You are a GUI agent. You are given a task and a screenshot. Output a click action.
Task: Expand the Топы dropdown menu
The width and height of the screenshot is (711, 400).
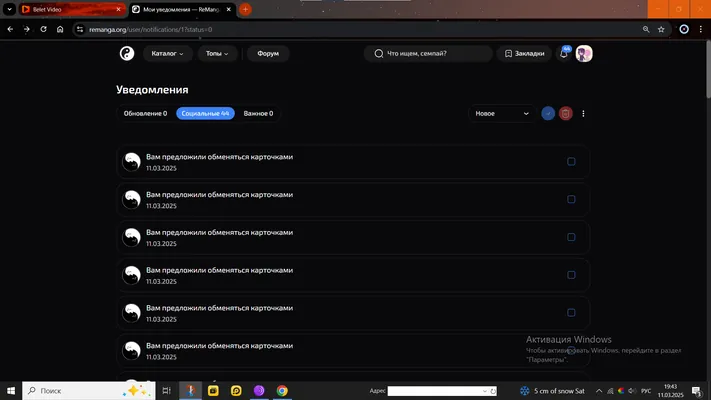click(x=217, y=54)
